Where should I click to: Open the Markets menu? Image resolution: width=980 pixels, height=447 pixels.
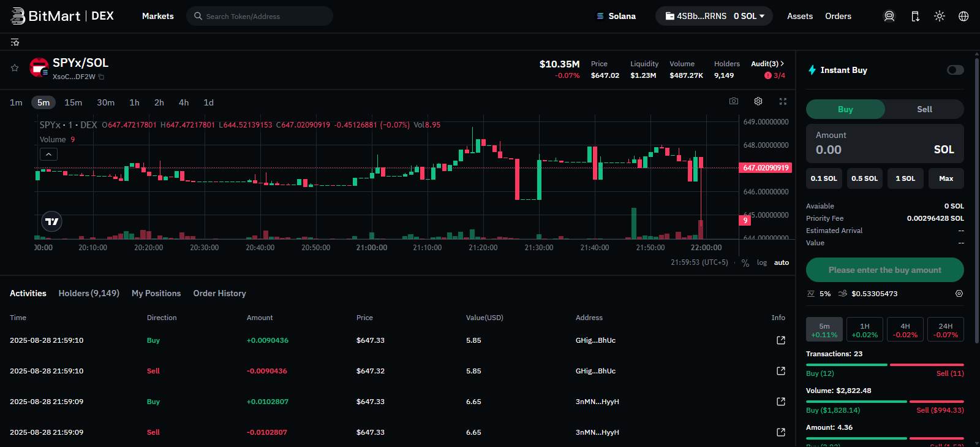click(158, 16)
